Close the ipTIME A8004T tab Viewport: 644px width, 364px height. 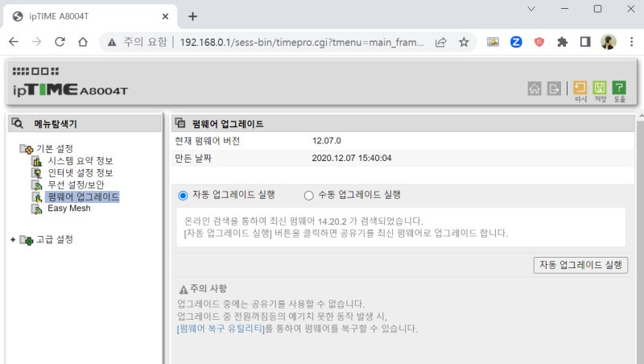pyautogui.click(x=165, y=16)
